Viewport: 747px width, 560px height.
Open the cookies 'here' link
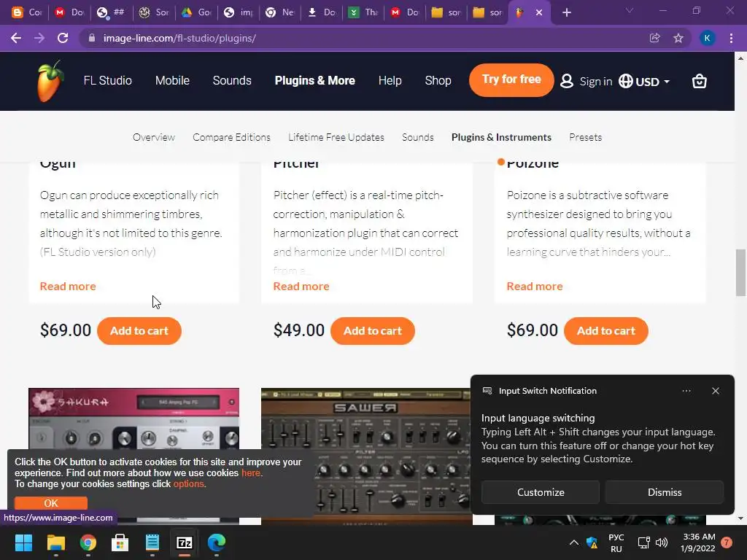click(x=251, y=472)
